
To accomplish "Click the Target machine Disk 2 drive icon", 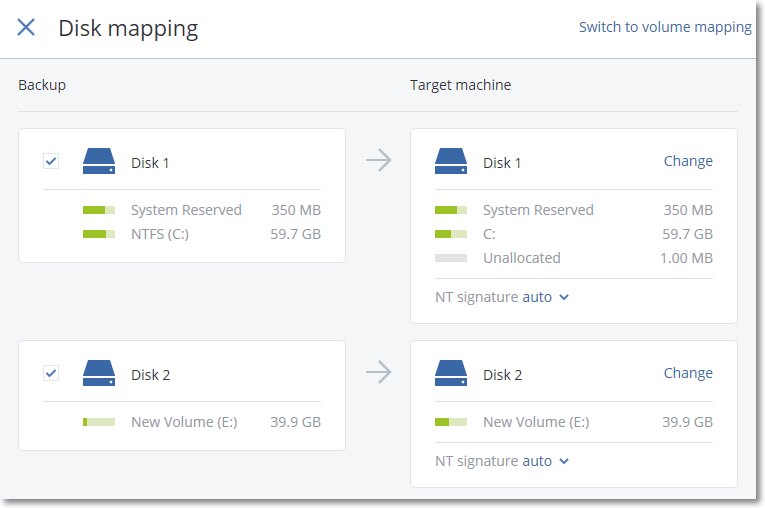I will coord(451,374).
